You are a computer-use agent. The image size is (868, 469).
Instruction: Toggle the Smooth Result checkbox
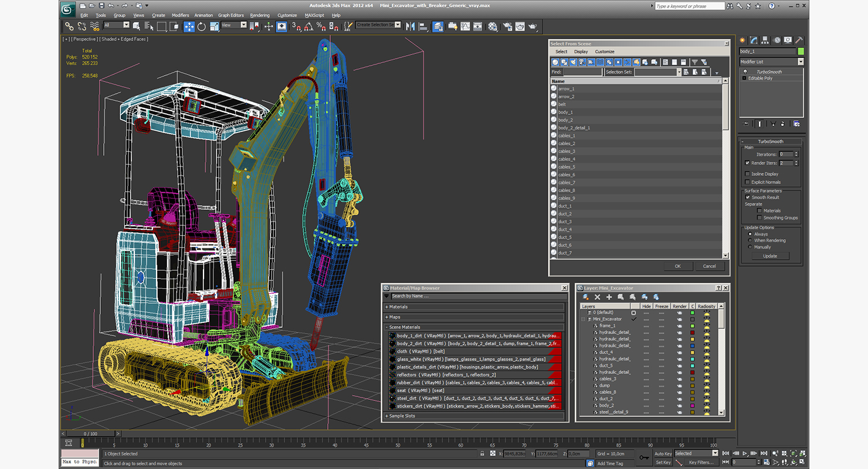747,198
